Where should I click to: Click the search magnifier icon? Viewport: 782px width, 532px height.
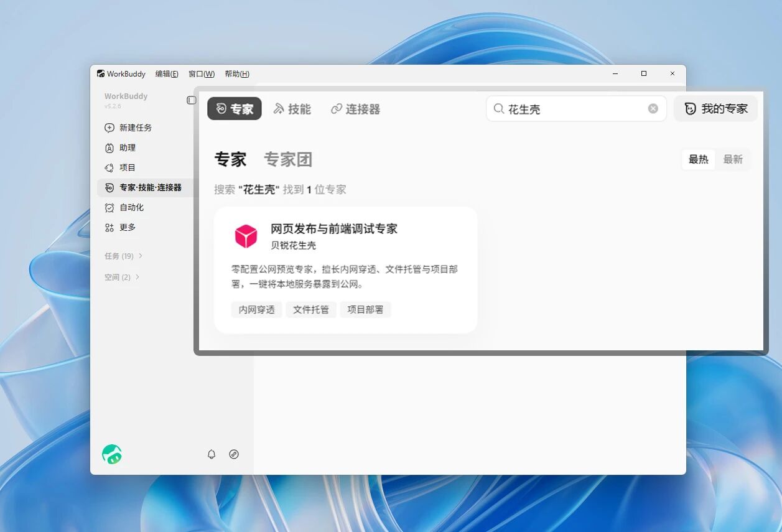click(x=499, y=108)
